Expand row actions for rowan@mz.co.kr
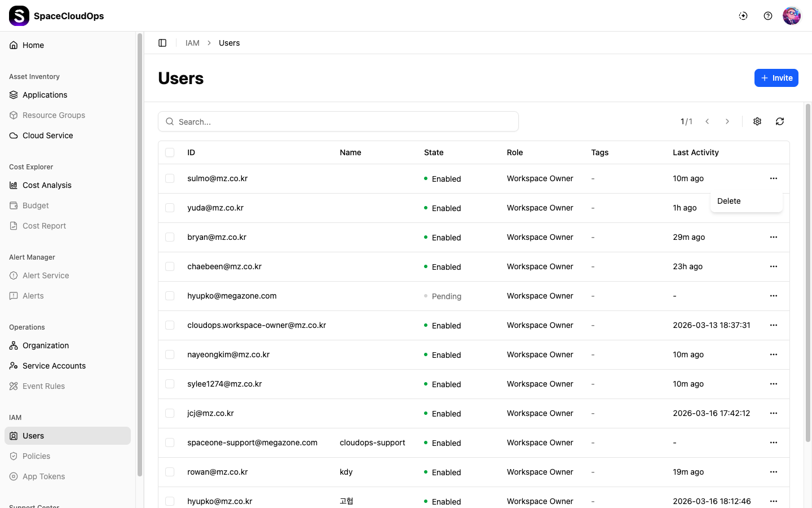This screenshot has height=508, width=812. pos(774,472)
